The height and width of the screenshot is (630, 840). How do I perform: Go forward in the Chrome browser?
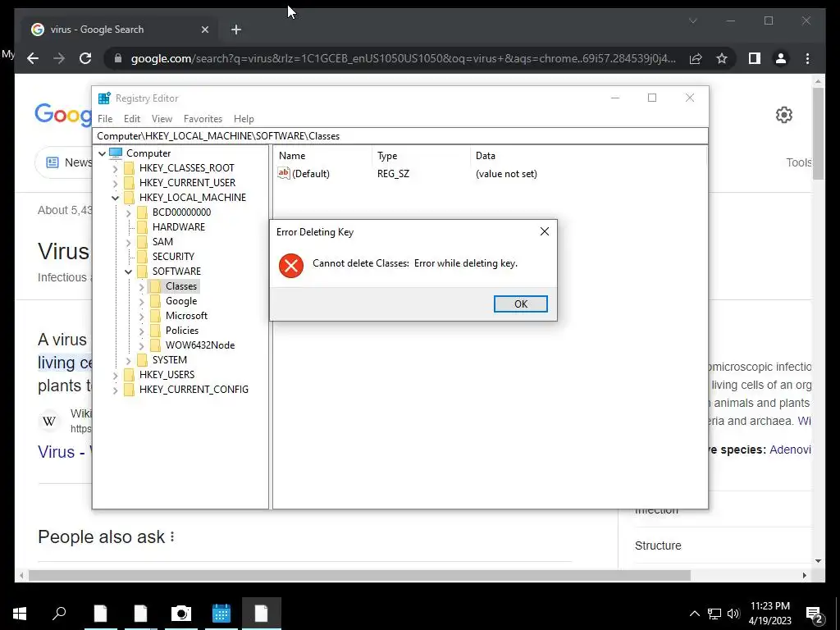click(59, 58)
